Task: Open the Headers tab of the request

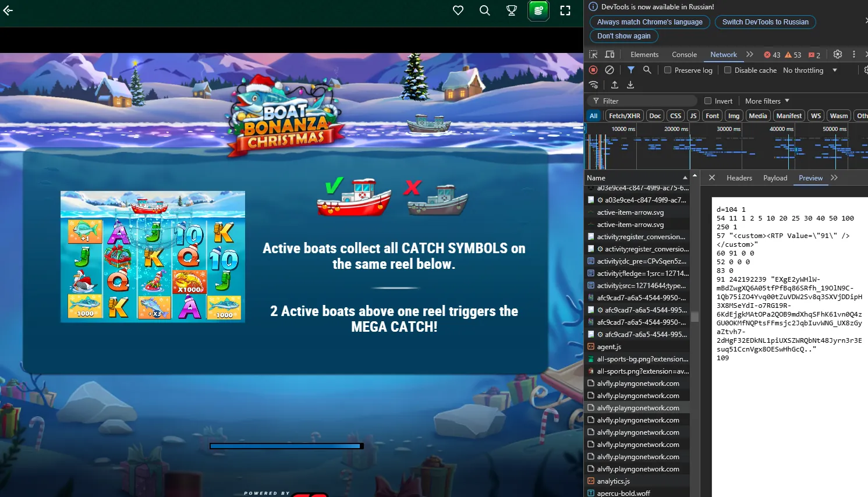Action: tap(739, 178)
